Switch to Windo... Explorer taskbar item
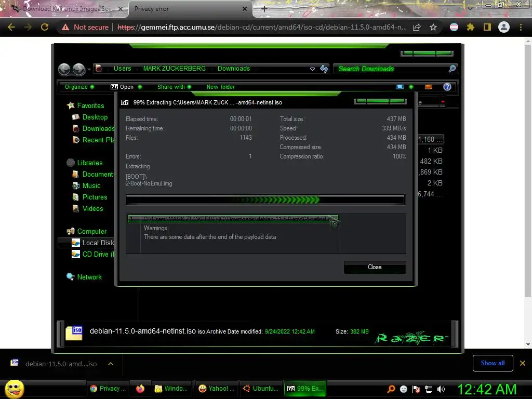Image resolution: width=532 pixels, height=399 pixels. [x=171, y=389]
